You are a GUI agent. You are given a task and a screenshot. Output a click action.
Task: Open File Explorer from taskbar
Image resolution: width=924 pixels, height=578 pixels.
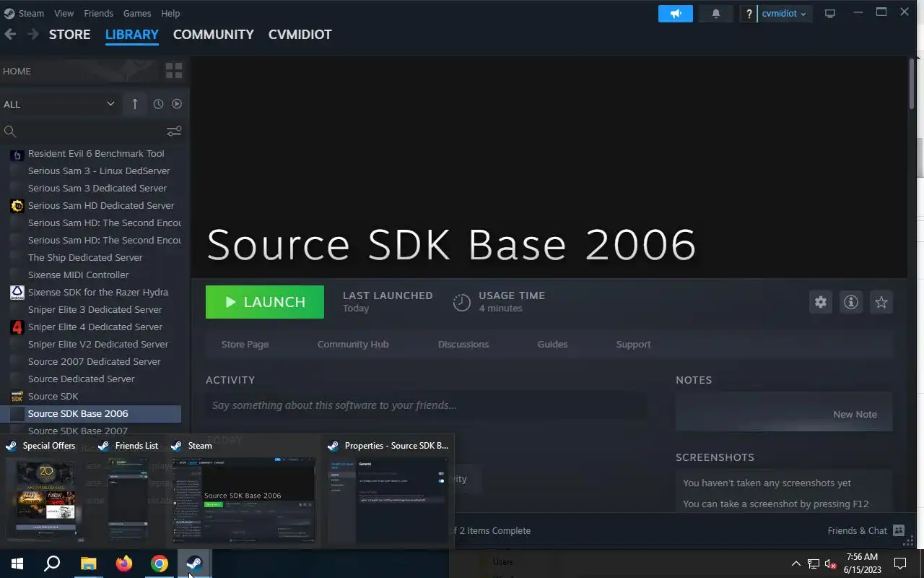pyautogui.click(x=88, y=564)
